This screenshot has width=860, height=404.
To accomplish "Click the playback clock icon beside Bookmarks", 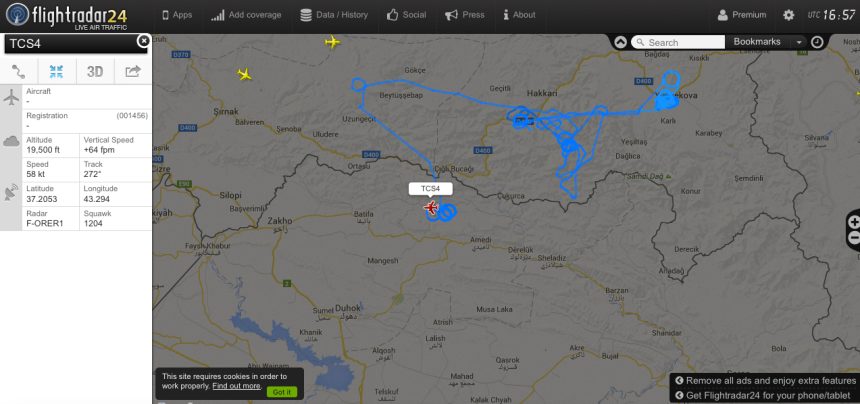I will tap(817, 42).
